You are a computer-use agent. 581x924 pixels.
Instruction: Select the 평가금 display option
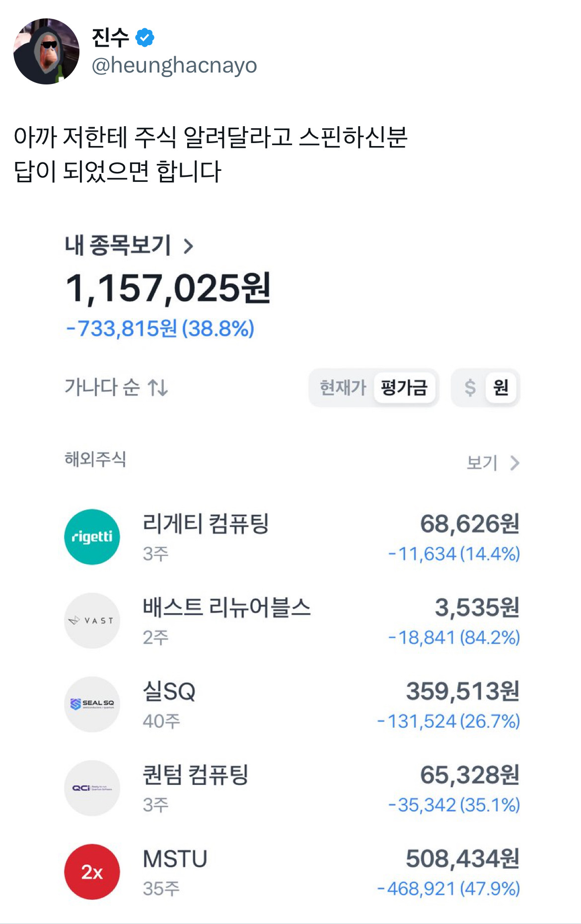[404, 387]
